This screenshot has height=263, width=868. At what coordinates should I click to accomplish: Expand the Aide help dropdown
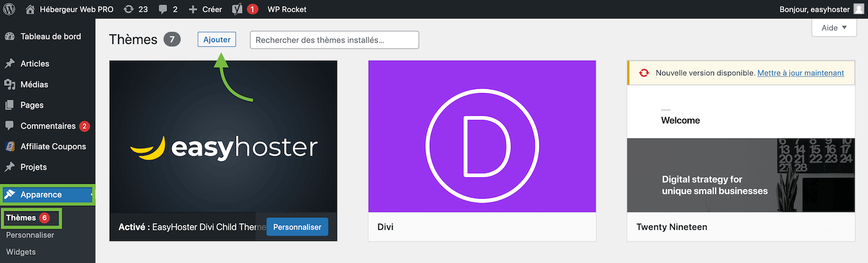click(834, 28)
